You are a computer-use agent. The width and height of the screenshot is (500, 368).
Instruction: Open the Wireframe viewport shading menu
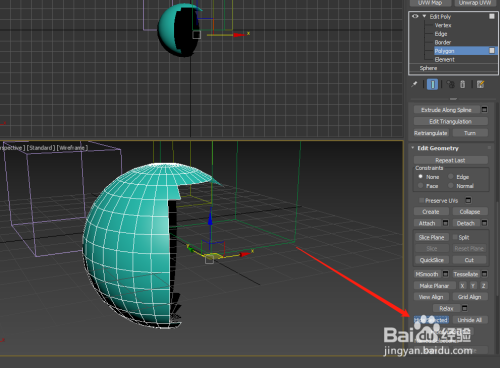pos(72,147)
